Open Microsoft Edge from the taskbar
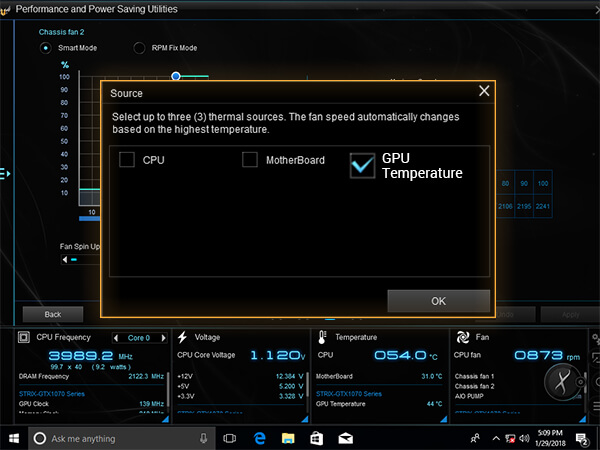600x450 pixels. 258,438
